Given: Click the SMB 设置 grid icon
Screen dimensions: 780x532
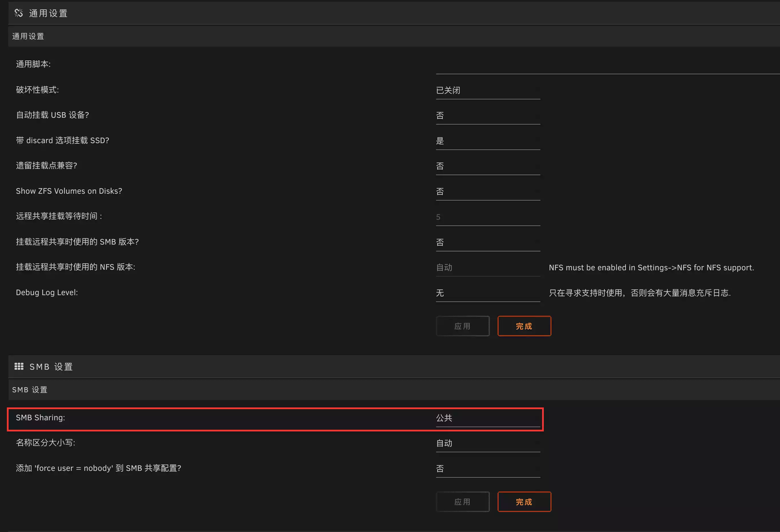Looking at the screenshot, I should 19,366.
